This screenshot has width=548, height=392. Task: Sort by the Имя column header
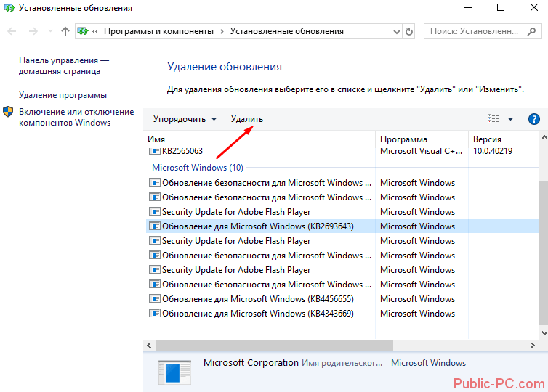coord(156,139)
